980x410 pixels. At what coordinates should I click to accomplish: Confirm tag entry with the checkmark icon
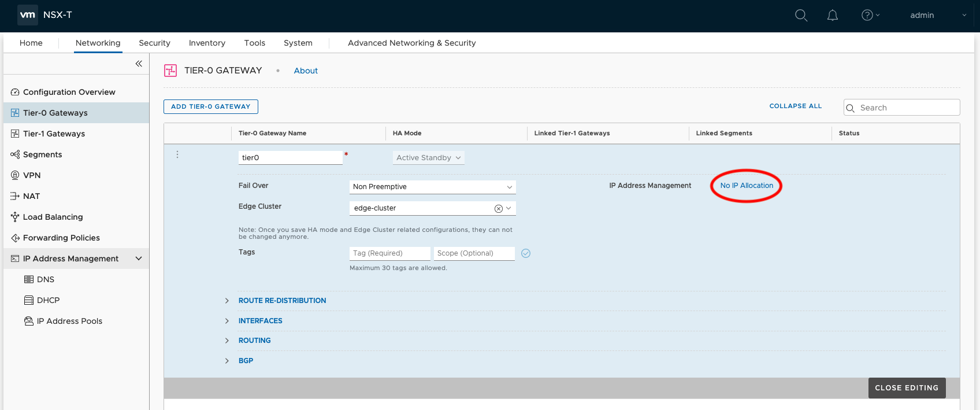pyautogui.click(x=526, y=253)
